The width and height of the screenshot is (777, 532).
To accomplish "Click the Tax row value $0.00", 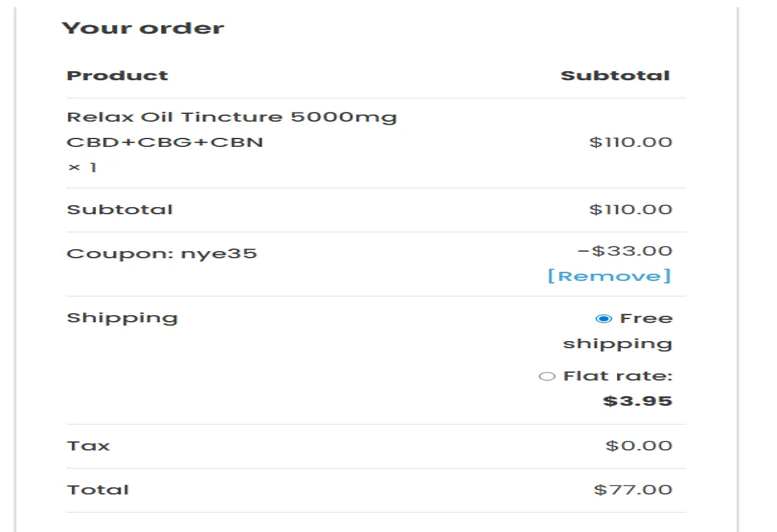I will coord(639,445).
